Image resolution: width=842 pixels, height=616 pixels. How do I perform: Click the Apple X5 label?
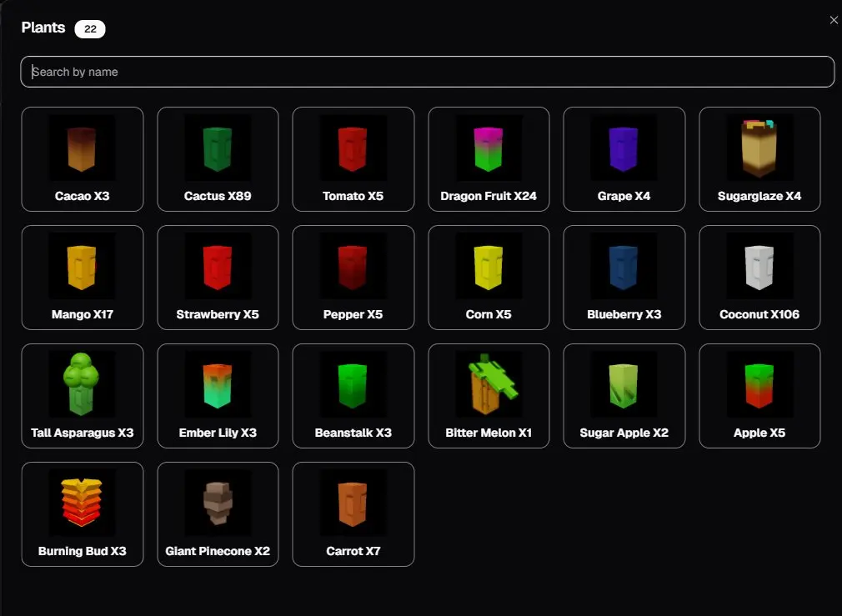click(x=759, y=433)
